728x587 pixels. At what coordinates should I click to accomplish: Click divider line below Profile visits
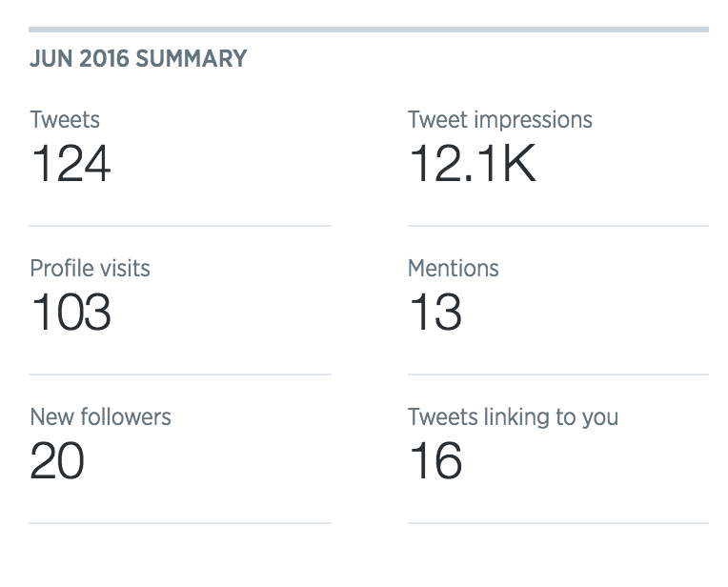(180, 374)
